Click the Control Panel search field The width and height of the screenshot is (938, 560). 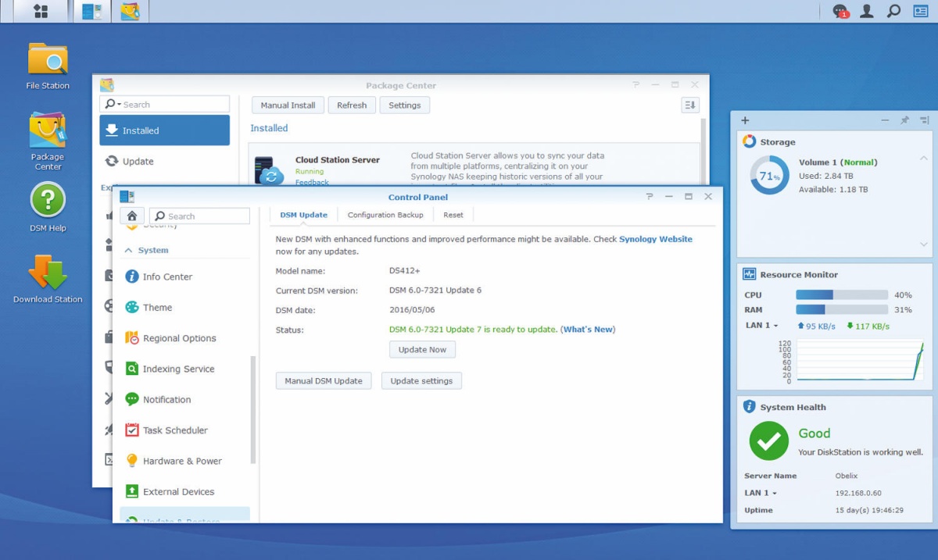coord(199,216)
